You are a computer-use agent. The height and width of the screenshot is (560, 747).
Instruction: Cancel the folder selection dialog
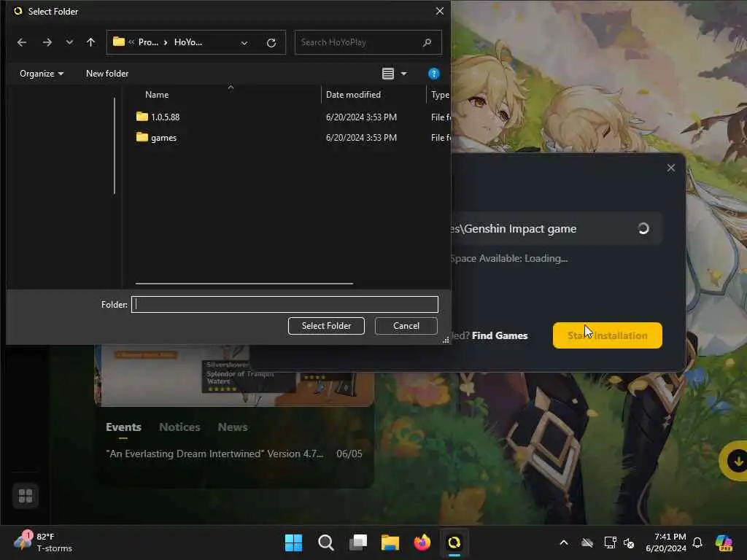pyautogui.click(x=406, y=326)
